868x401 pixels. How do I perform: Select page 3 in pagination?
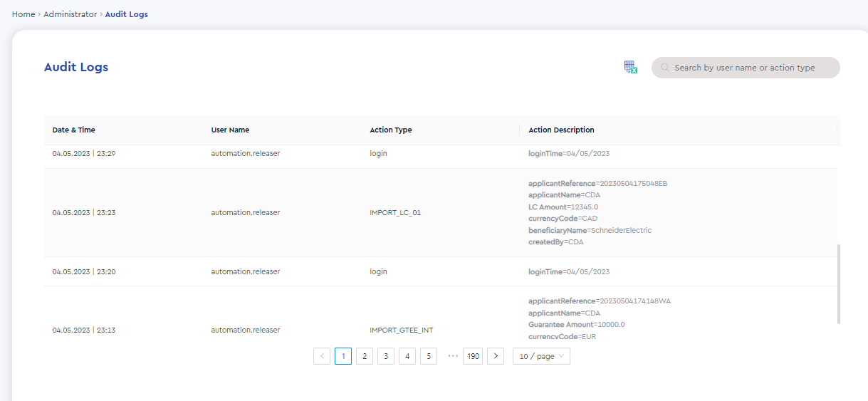(x=386, y=356)
